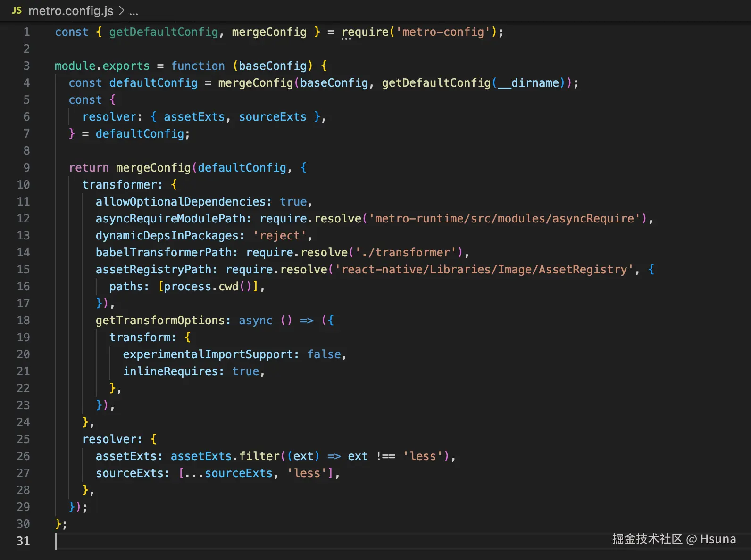Click 'process' on line 16

pyautogui.click(x=187, y=287)
